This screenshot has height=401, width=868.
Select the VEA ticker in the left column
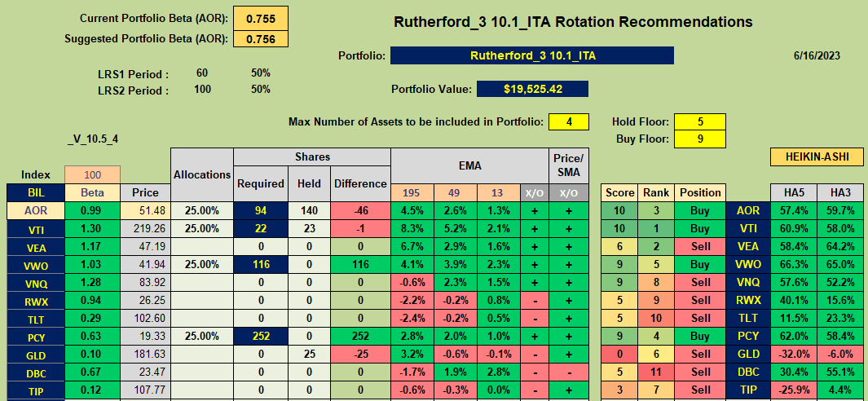point(35,247)
